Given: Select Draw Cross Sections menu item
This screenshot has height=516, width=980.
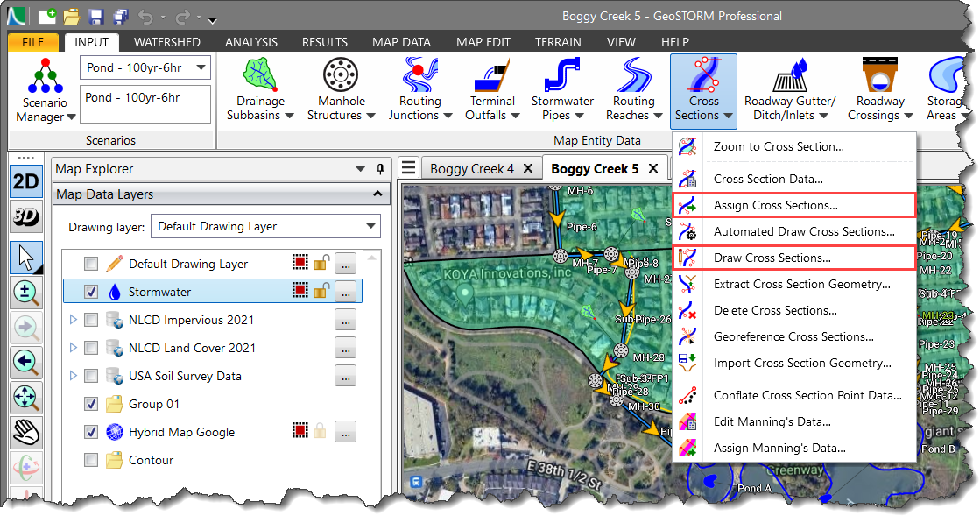Looking at the screenshot, I should (x=772, y=258).
